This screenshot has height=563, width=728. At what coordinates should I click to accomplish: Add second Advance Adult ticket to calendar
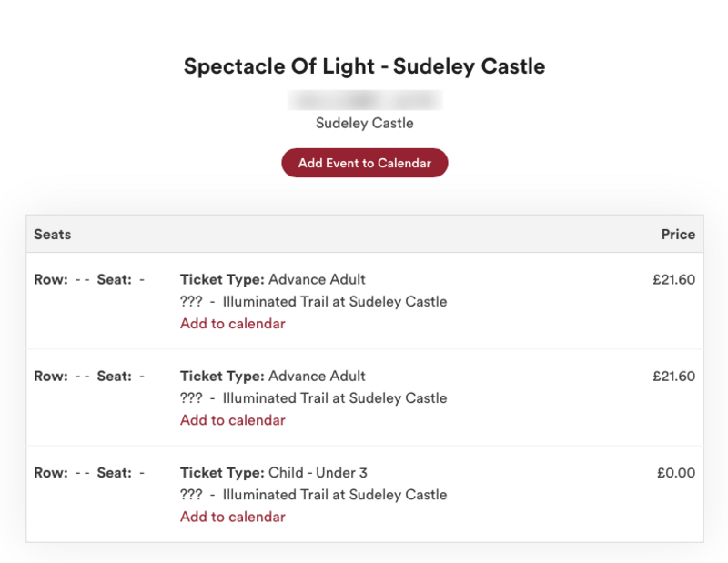233,420
